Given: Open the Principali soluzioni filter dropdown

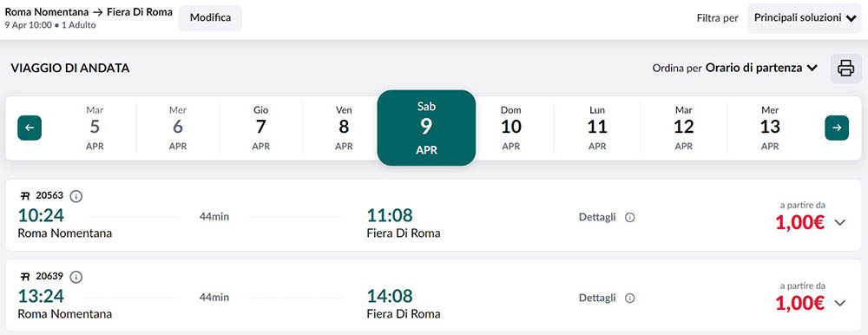Looking at the screenshot, I should (805, 18).
